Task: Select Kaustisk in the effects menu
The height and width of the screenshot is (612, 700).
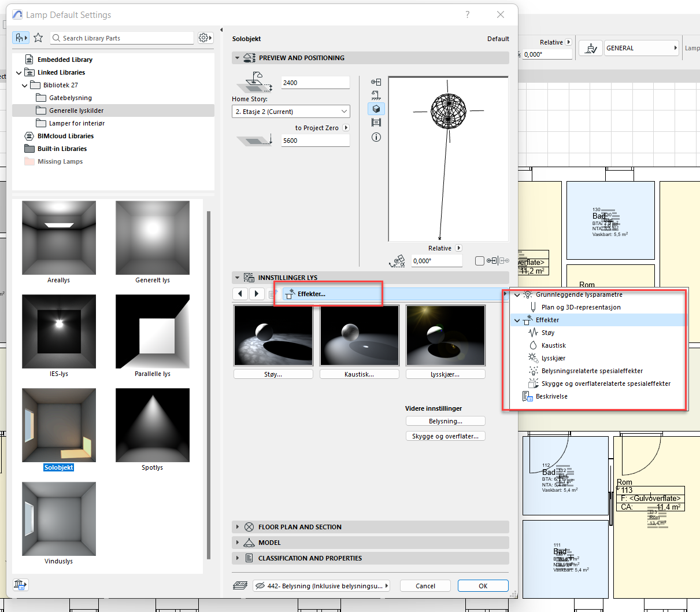Action: (x=553, y=345)
